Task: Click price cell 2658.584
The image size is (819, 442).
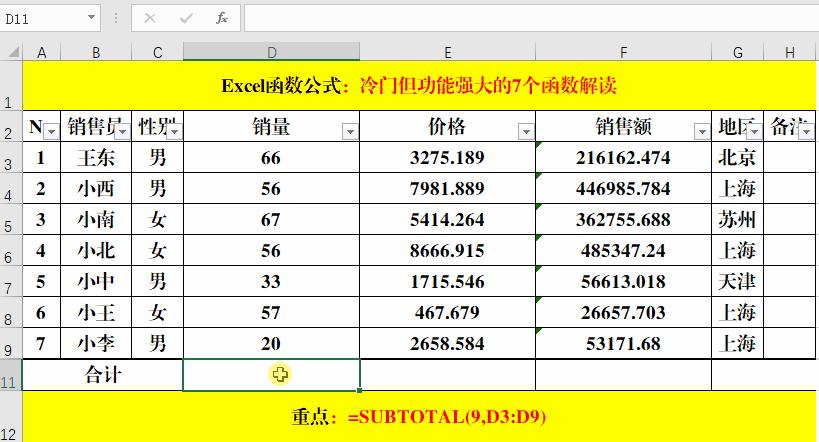Action: (x=448, y=343)
